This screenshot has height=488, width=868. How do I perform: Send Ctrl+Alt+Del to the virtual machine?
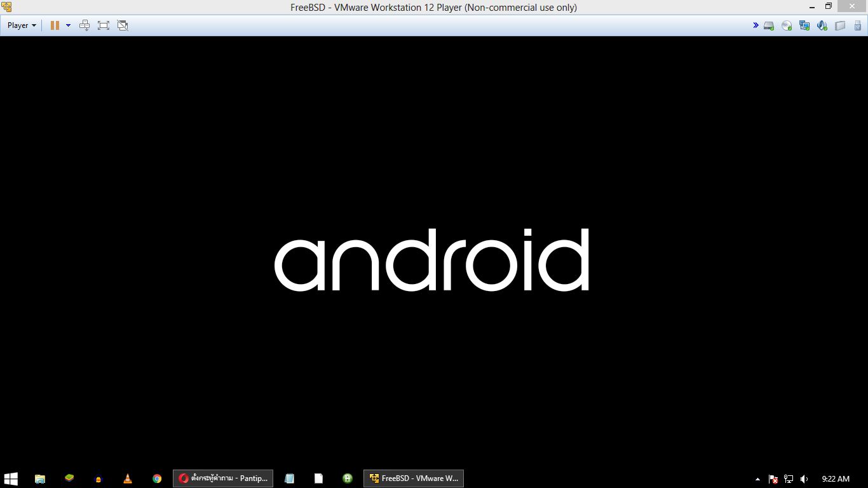pyautogui.click(x=85, y=25)
